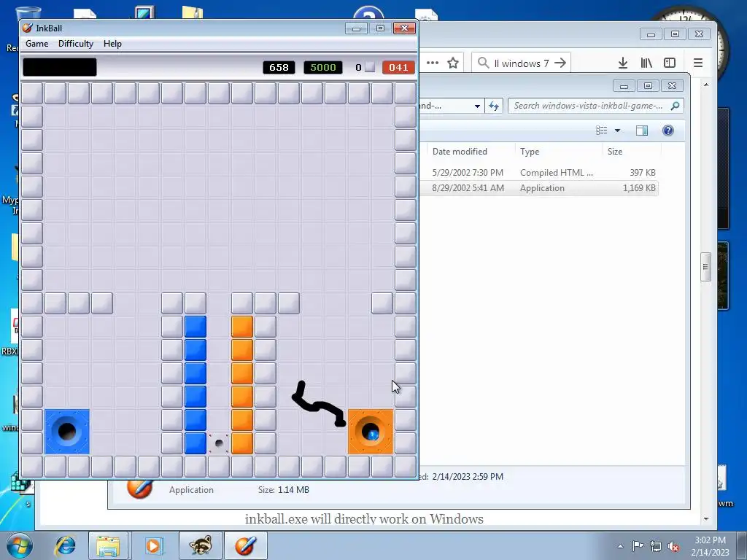The width and height of the screenshot is (747, 560).
Task: Sort by Type column header
Action: click(530, 152)
